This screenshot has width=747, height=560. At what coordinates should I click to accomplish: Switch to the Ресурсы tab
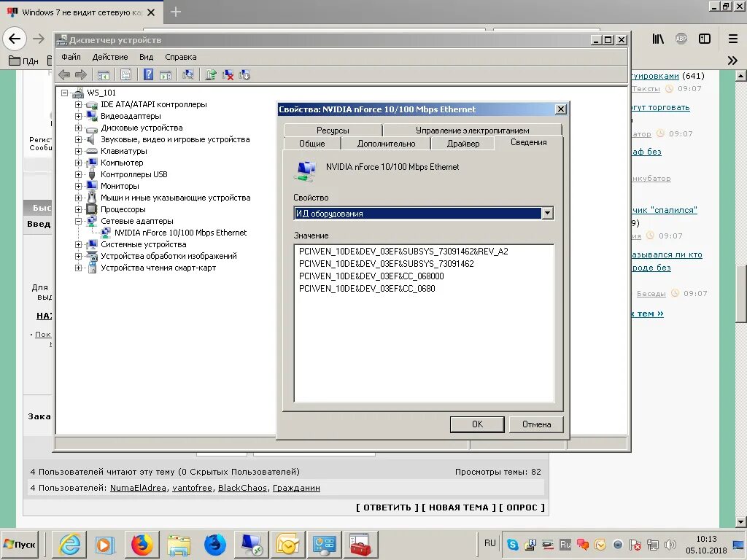[333, 130]
